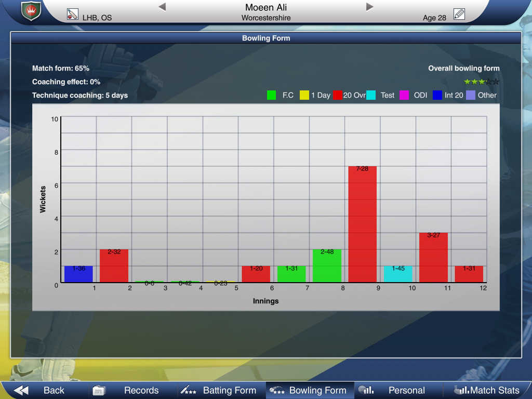Click the Match Stats chart icon
The image size is (532, 399).
[x=461, y=390]
